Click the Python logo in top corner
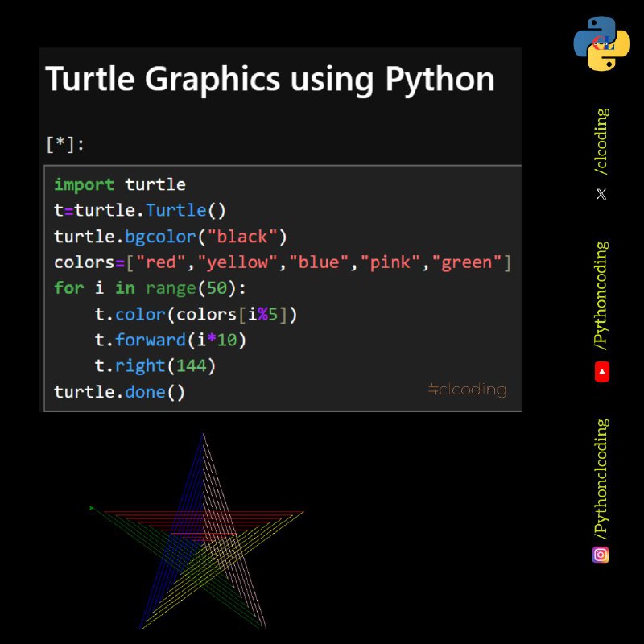Viewport: 644px width, 644px height. pyautogui.click(x=601, y=43)
